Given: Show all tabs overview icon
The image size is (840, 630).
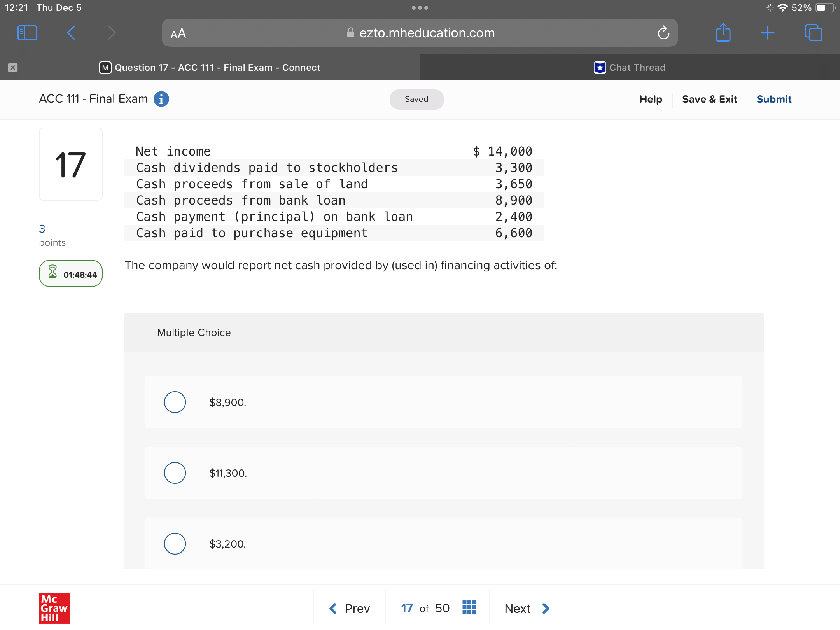Looking at the screenshot, I should 813,33.
